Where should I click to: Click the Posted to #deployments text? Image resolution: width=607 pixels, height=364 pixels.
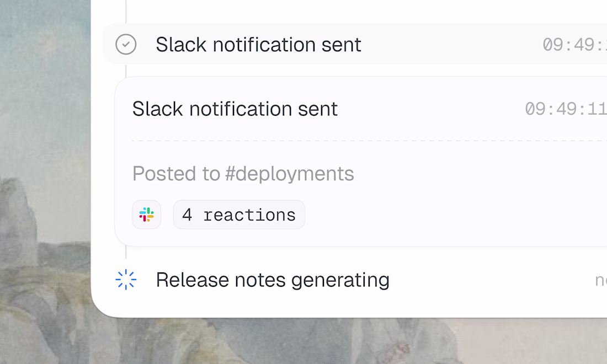[243, 173]
